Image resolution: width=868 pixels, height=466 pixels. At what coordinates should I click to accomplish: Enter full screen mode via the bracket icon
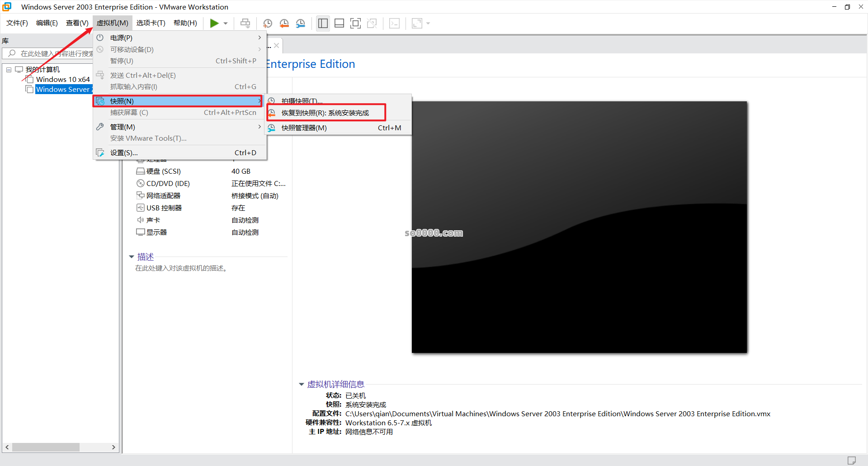point(356,23)
